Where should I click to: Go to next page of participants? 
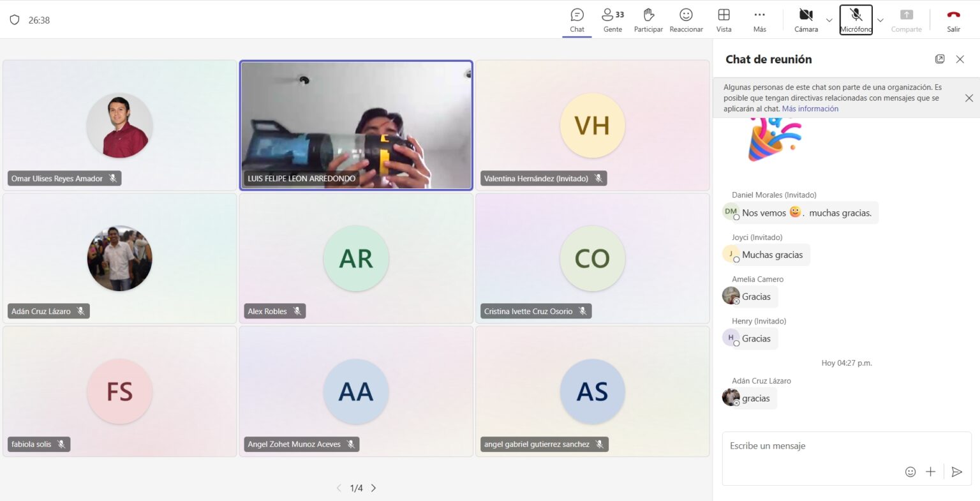tap(374, 488)
